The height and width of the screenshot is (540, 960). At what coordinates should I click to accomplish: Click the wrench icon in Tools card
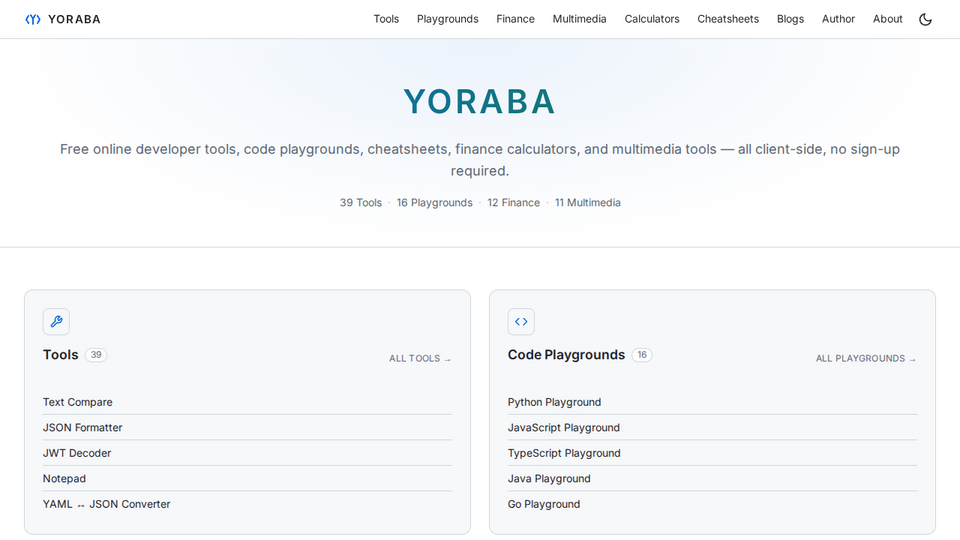coord(56,321)
